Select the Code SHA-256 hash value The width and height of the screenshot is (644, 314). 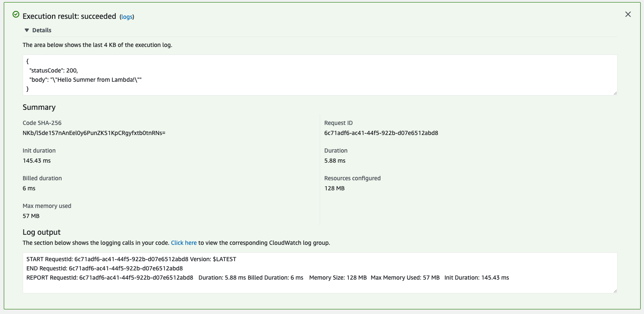(94, 133)
